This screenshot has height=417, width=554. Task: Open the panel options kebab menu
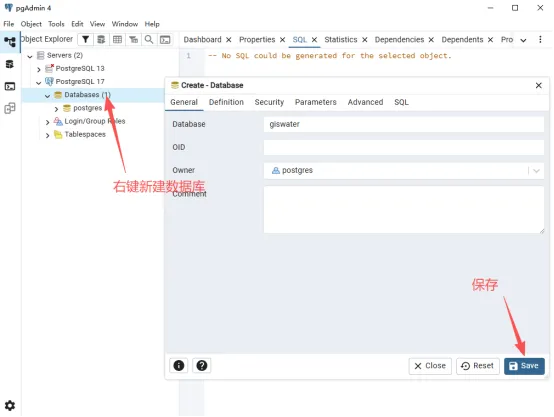click(540, 40)
